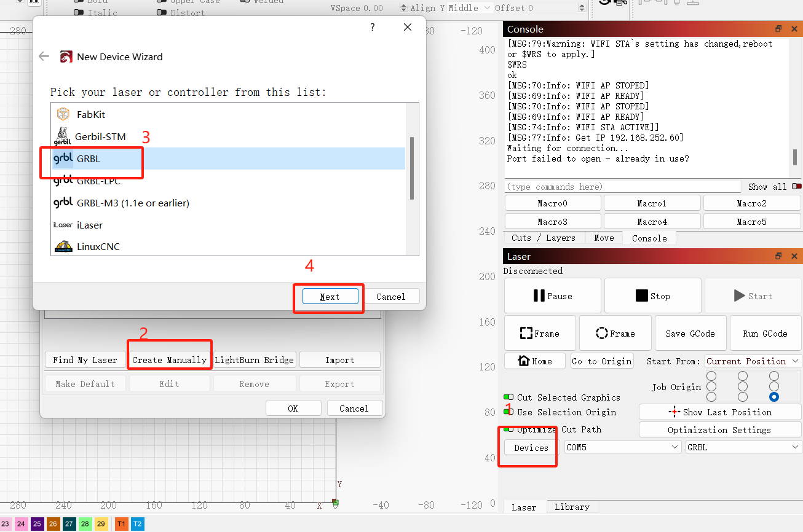Open the GRBL device dropdown in Laser panel
This screenshot has width=803, height=532.
coord(743,447)
